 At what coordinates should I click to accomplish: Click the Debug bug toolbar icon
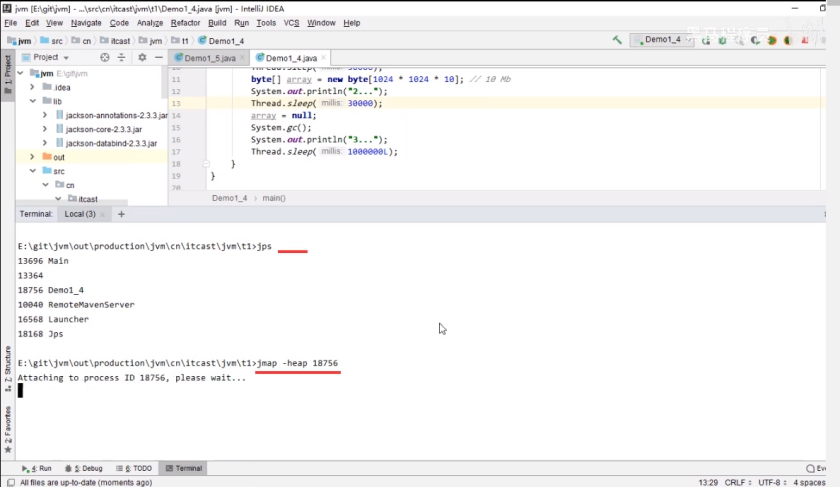coord(723,40)
